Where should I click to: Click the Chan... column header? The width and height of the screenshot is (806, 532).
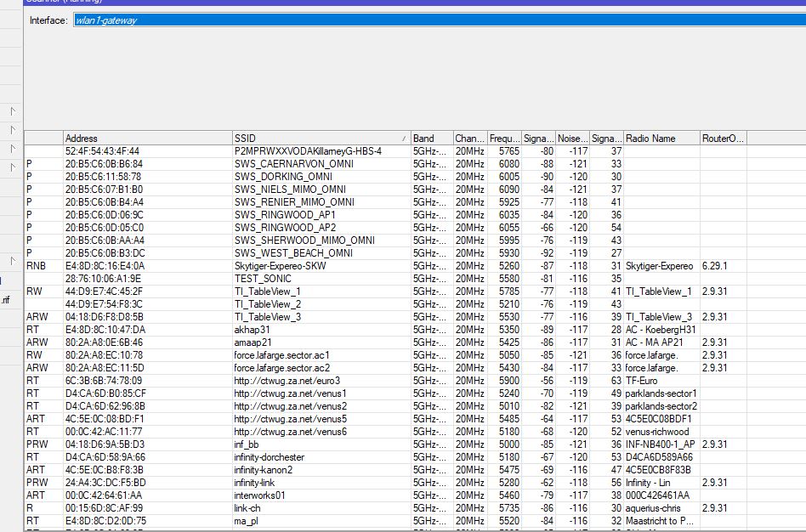[x=469, y=138]
